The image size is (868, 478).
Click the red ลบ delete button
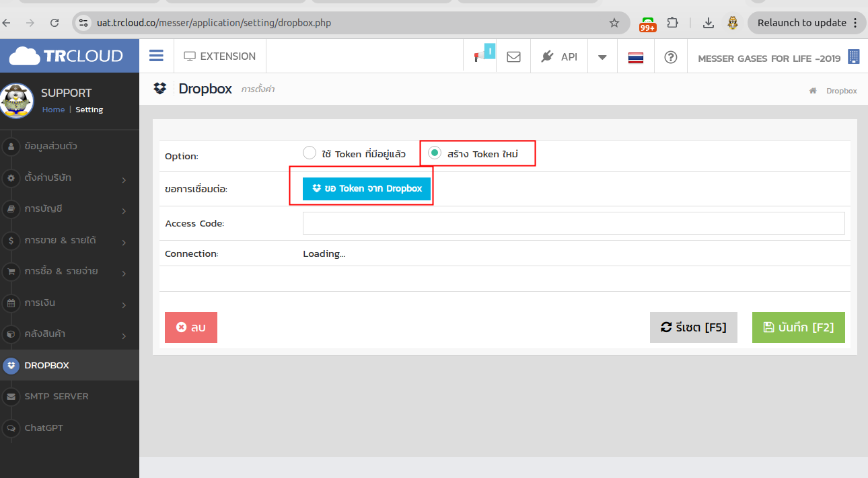point(191,327)
